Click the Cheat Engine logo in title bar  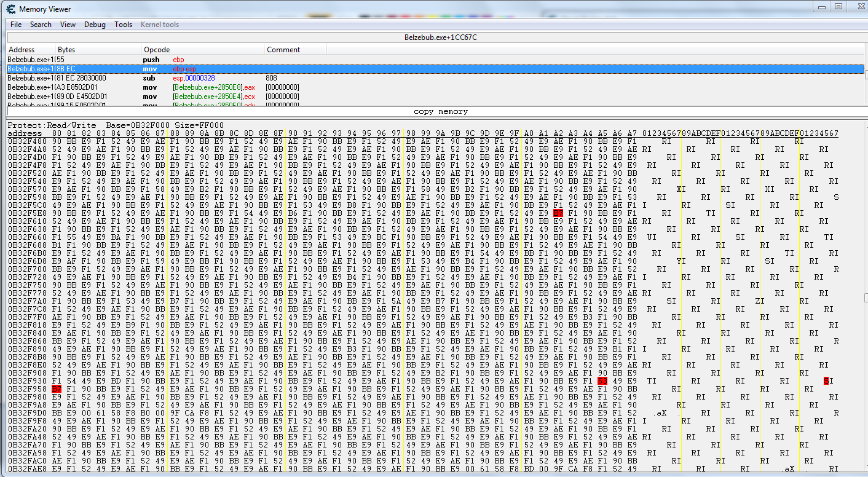[x=11, y=9]
